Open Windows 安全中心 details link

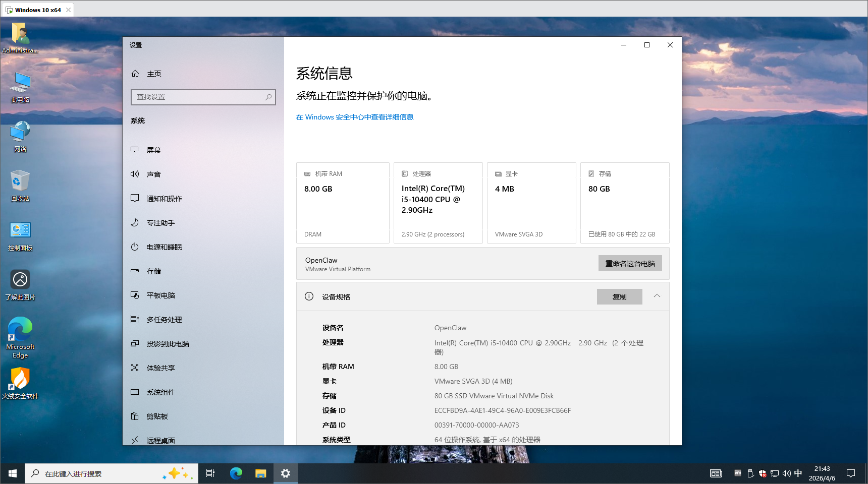pos(355,116)
